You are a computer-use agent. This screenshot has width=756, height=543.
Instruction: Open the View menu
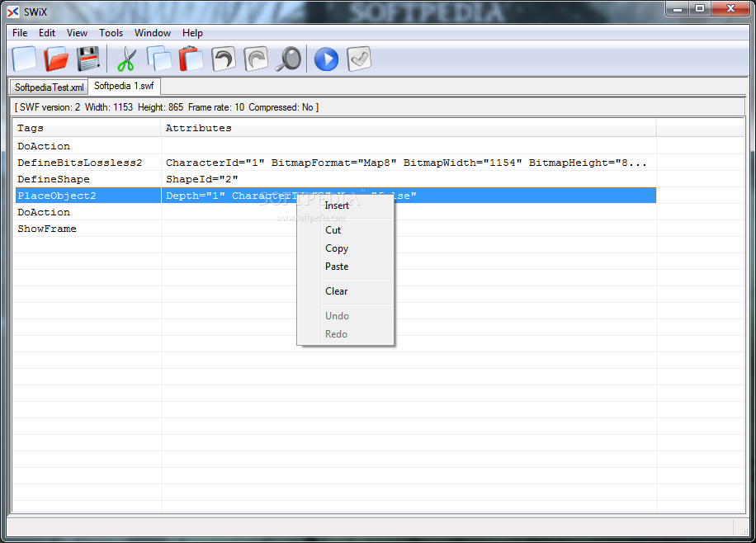tap(77, 33)
